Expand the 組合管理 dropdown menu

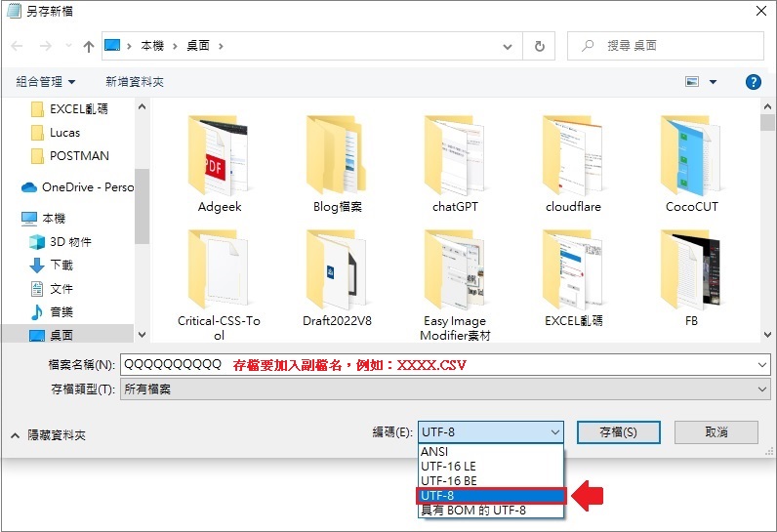(46, 82)
